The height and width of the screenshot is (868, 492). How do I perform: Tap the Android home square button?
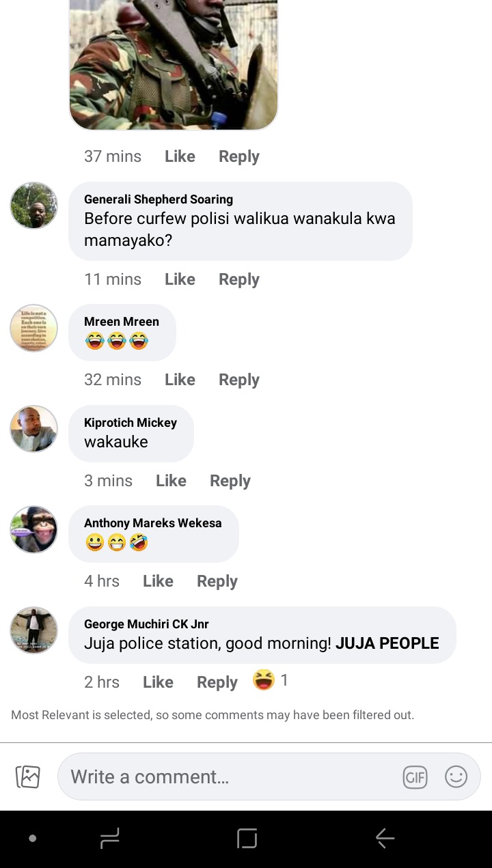pyautogui.click(x=247, y=838)
